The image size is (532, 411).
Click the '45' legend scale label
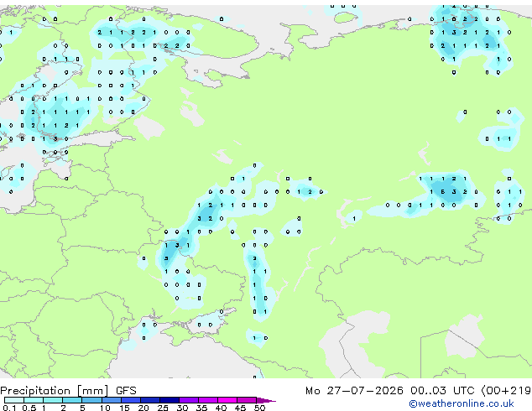240,408
